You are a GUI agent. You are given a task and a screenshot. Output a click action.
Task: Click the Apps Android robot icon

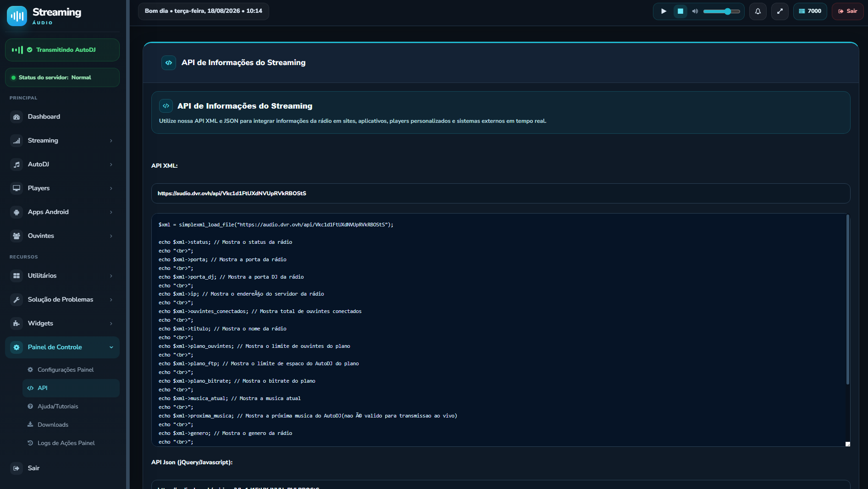(17, 212)
